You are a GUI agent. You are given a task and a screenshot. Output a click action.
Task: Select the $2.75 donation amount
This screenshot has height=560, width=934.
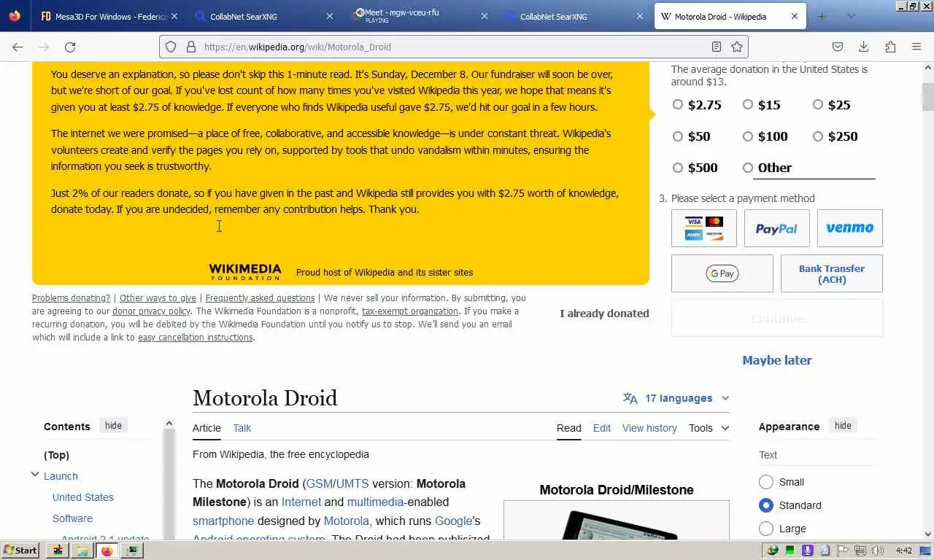(x=678, y=105)
